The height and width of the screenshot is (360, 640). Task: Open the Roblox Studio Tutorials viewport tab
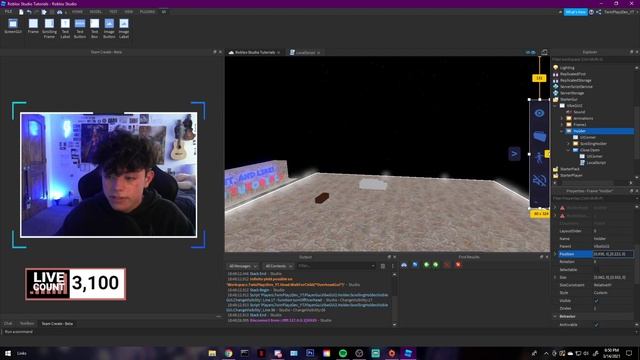(255, 52)
